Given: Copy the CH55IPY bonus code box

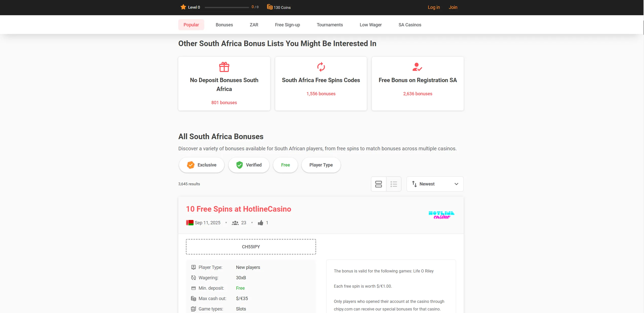Looking at the screenshot, I should [x=251, y=247].
